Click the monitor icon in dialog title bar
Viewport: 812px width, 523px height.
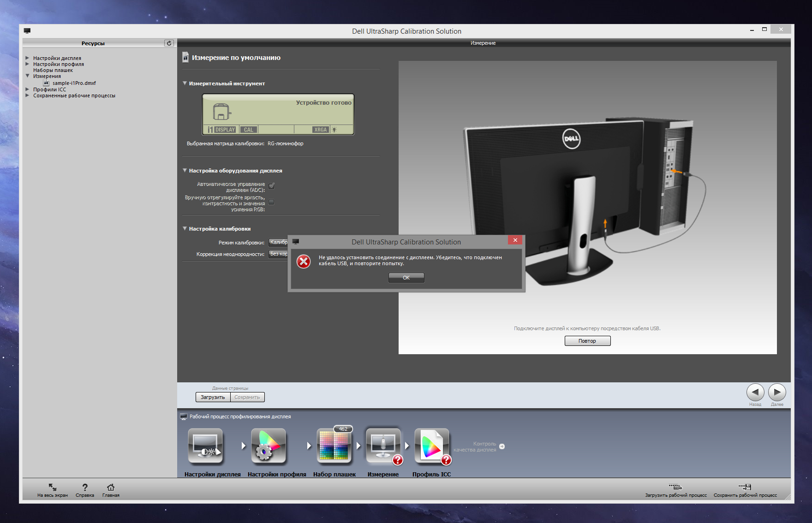(296, 242)
